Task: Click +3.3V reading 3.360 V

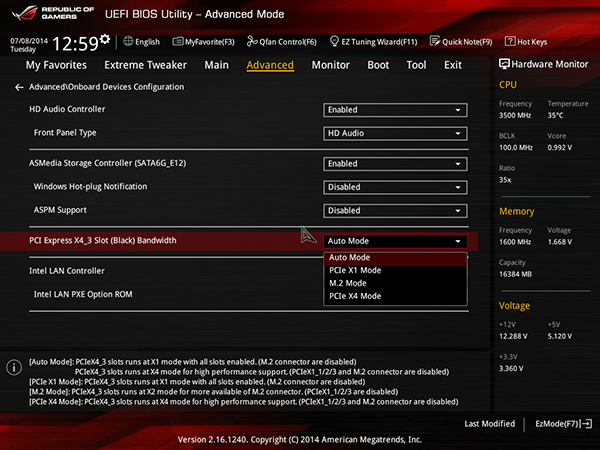Action: [x=511, y=368]
